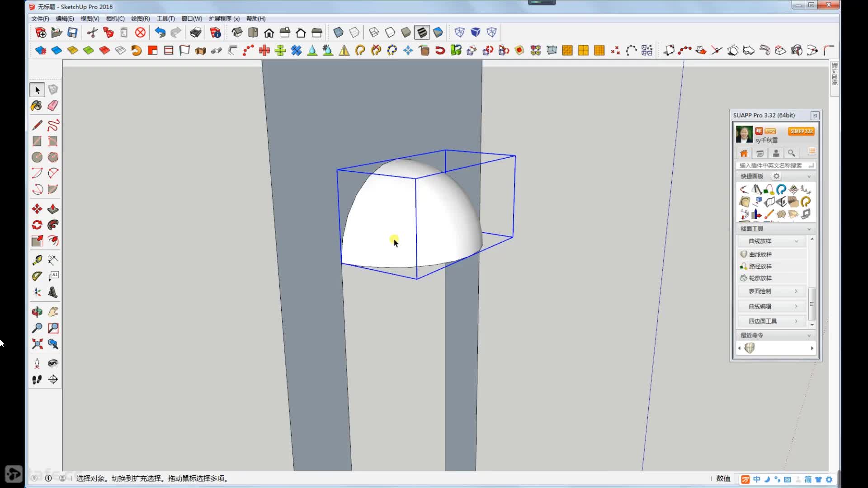Choose the Scale tool
The width and height of the screenshot is (868, 488).
37,241
